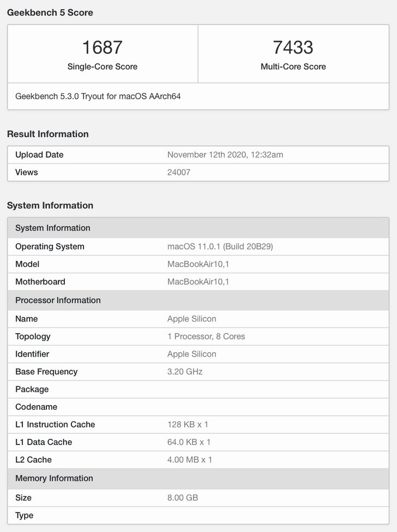Select the Package row label
The image size is (397, 532).
click(x=32, y=390)
